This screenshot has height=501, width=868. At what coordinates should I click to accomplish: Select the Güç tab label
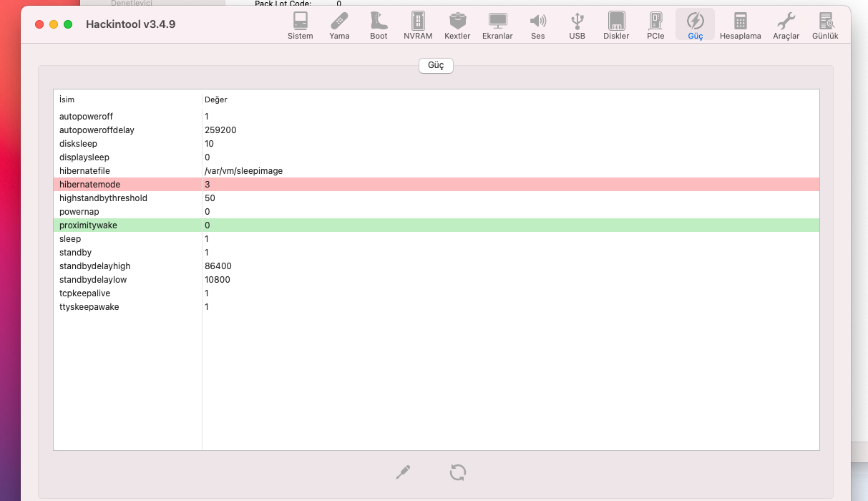pos(436,66)
